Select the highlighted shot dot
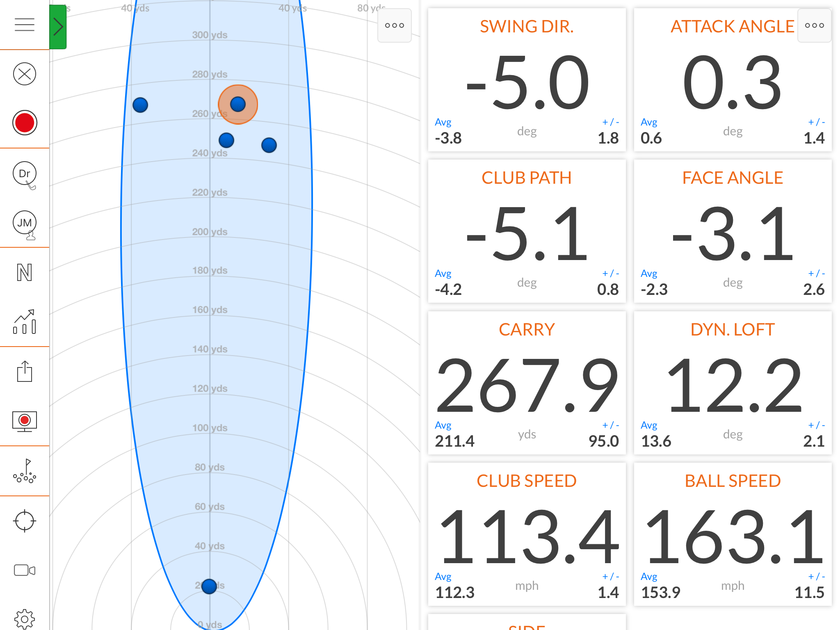Image resolution: width=840 pixels, height=630 pixels. [238, 104]
